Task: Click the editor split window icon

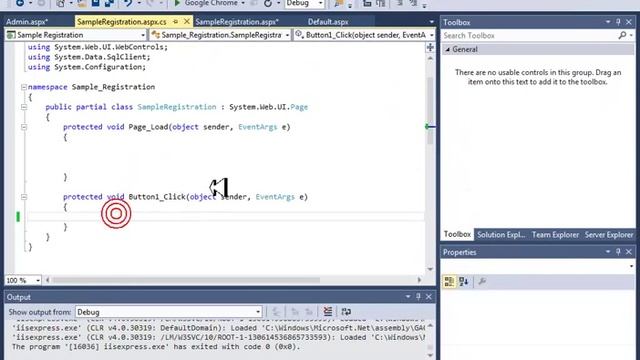Action: (430, 47)
